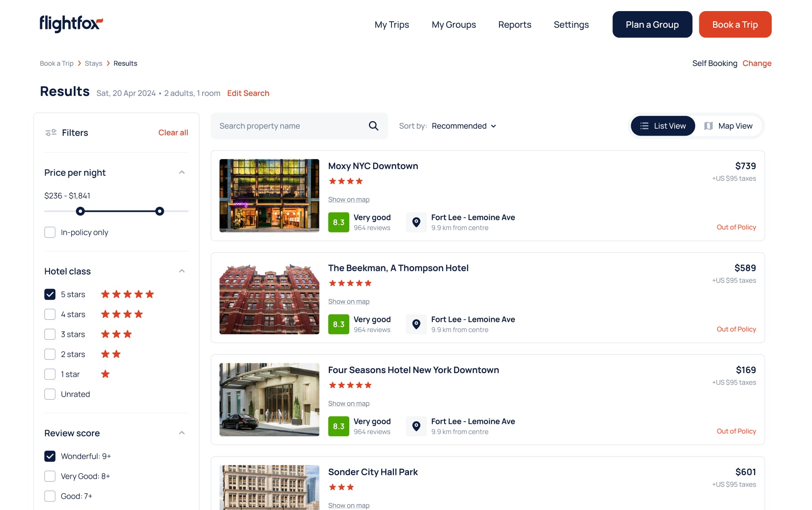Check the Very Good: 8+ filter
This screenshot has height=510, width=812.
(x=50, y=476)
